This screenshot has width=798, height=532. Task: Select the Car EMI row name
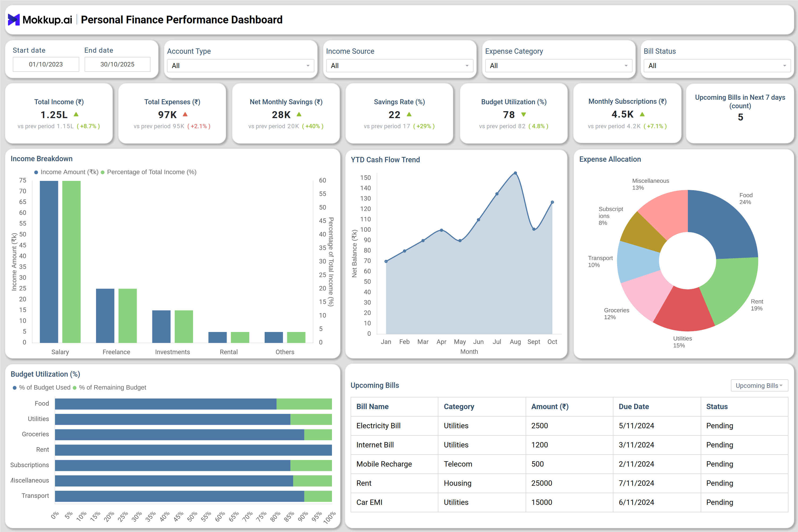[369, 502]
